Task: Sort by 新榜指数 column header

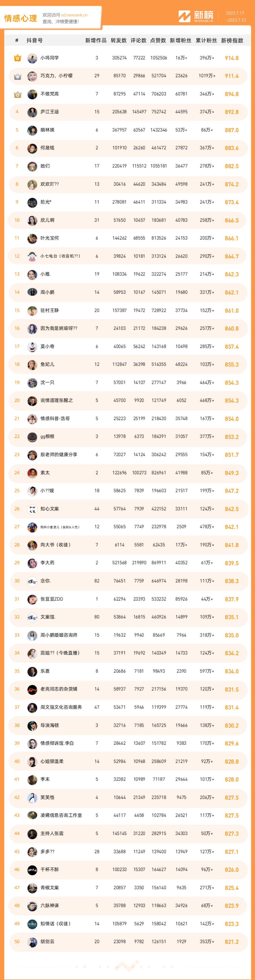Action: 232,40
